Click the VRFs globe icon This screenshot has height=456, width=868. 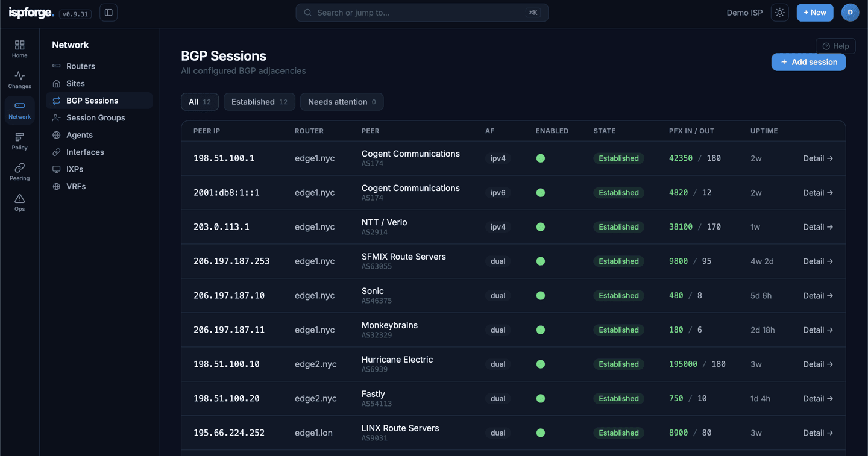click(x=57, y=186)
